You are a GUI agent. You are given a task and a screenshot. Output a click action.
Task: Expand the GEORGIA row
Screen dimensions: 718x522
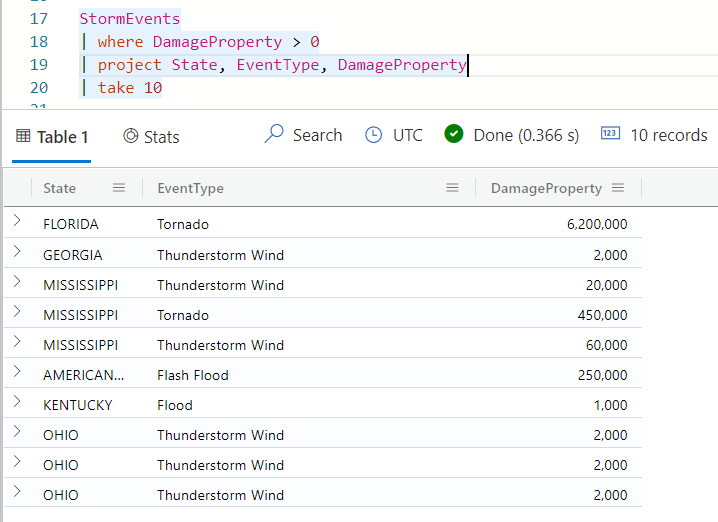[17, 251]
